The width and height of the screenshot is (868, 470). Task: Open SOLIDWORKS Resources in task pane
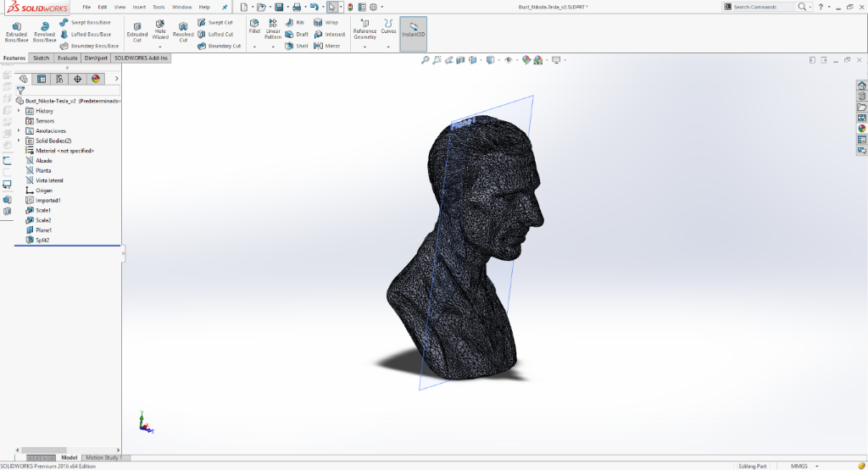(x=862, y=86)
